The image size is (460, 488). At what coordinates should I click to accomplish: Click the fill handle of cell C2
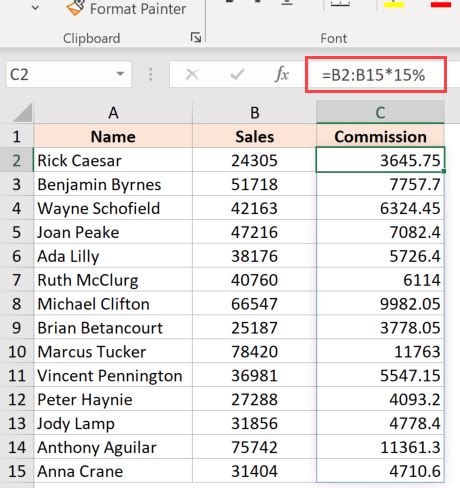click(444, 172)
